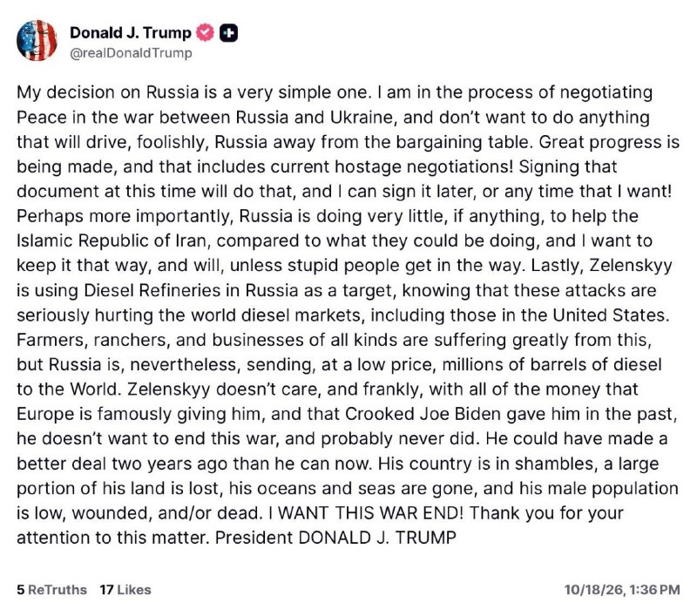Image resolution: width=697 pixels, height=616 pixels.
Task: Click "Thank you for your" closing line
Action: point(546,513)
